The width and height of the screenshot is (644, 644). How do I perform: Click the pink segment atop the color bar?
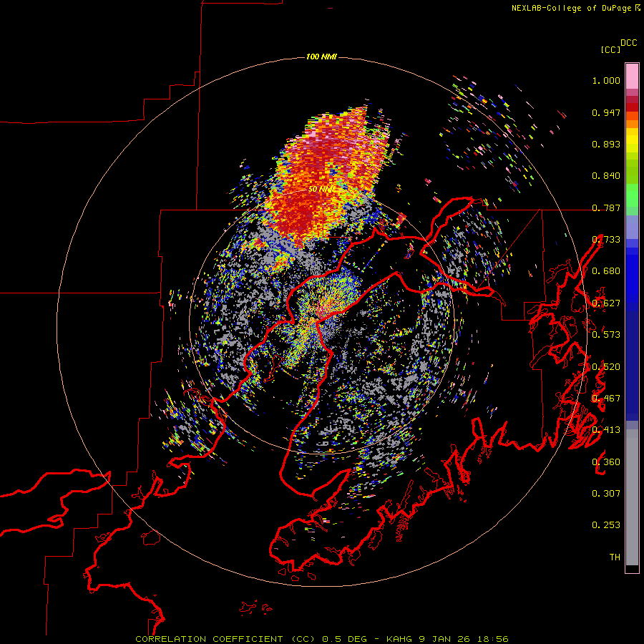632,76
